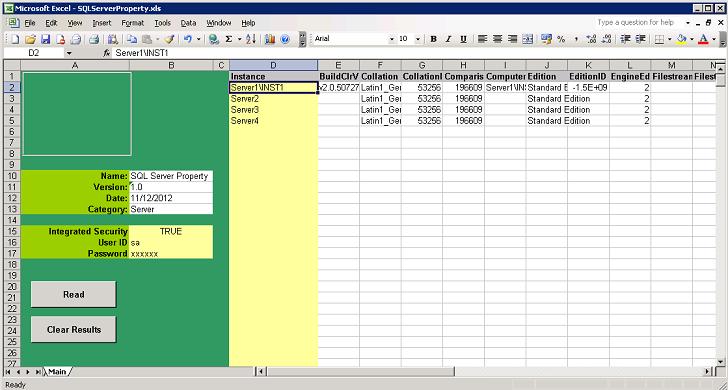Image resolution: width=728 pixels, height=390 pixels.
Task: Expand the Fill Color dropdown arrow
Action: (x=692, y=39)
